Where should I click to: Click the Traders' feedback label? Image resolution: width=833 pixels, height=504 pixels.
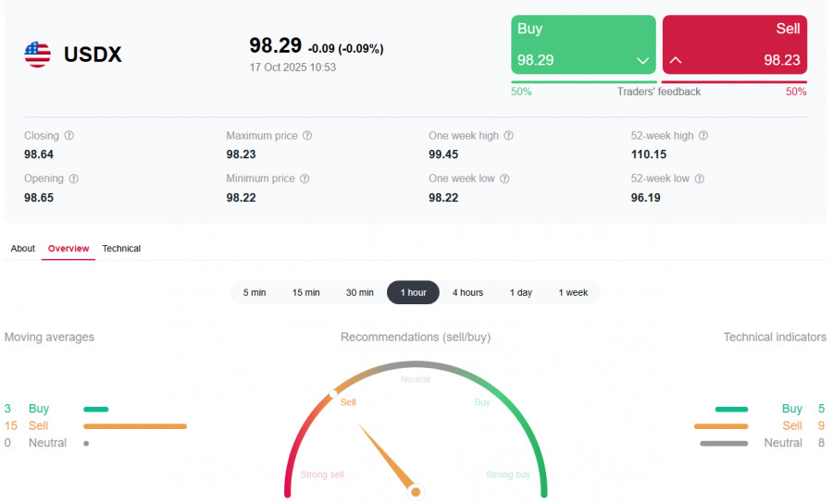coord(659,92)
